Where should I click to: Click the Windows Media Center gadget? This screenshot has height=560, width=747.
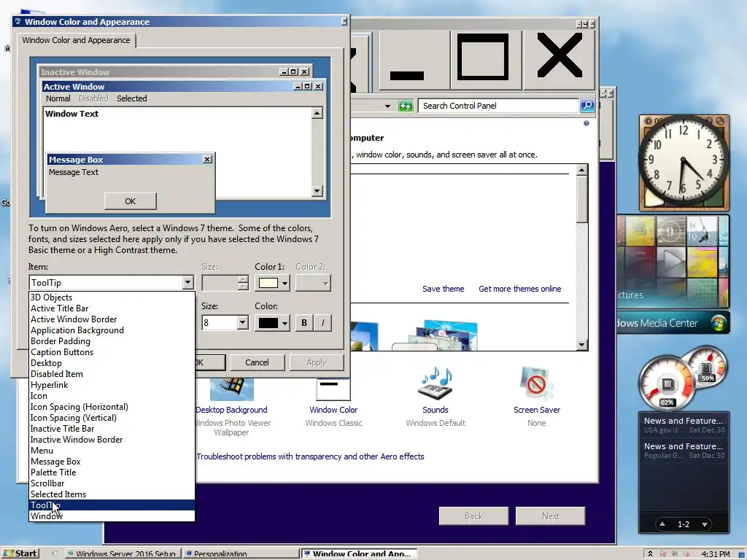tap(673, 323)
